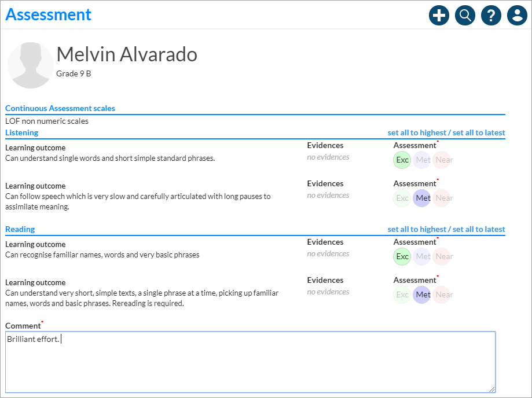The image size is (532, 398).
Task: Select Met for 'follow speech which is very slow' outcome
Action: (422, 198)
